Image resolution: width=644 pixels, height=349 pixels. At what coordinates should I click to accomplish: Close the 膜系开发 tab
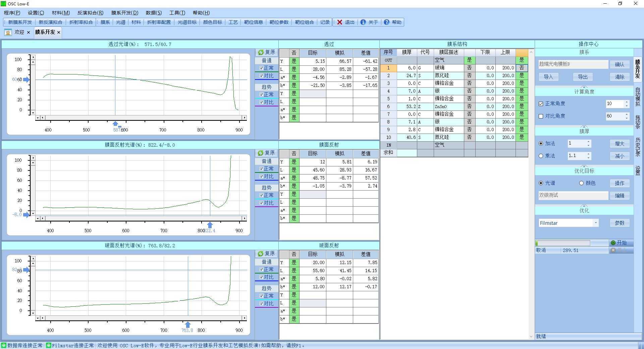pos(59,32)
